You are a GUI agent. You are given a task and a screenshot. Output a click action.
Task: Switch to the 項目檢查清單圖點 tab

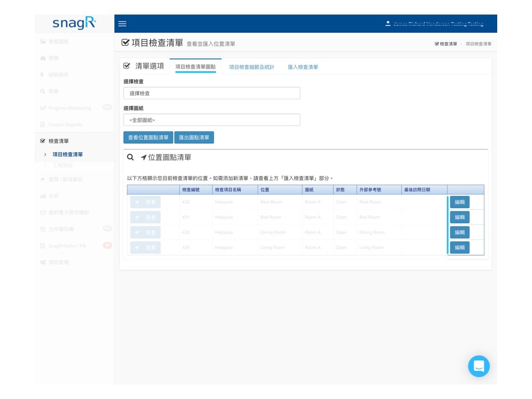(195, 66)
